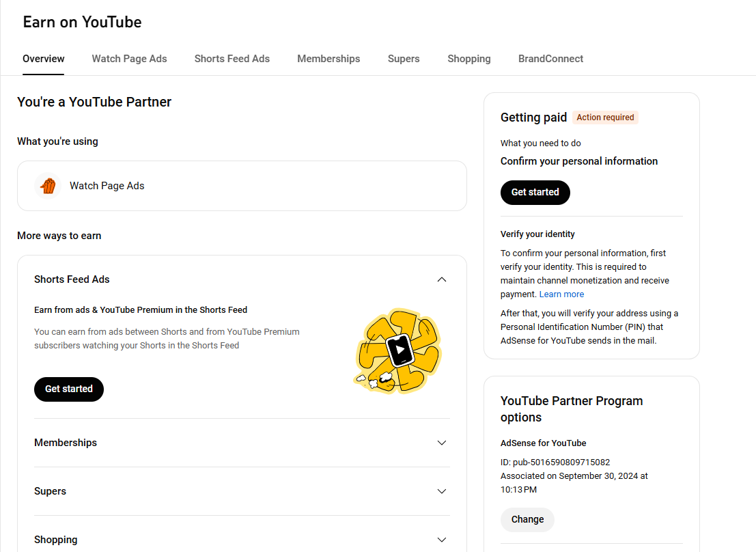Click the Watch Page Ads card row

tap(242, 186)
